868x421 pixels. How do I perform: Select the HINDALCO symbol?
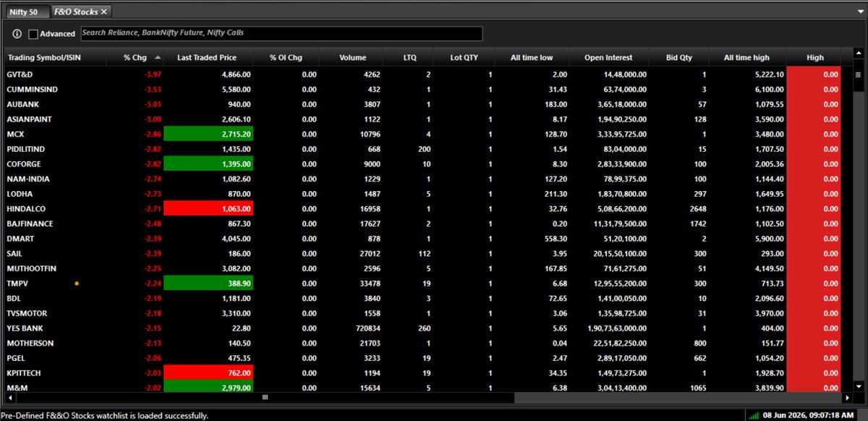pos(25,208)
